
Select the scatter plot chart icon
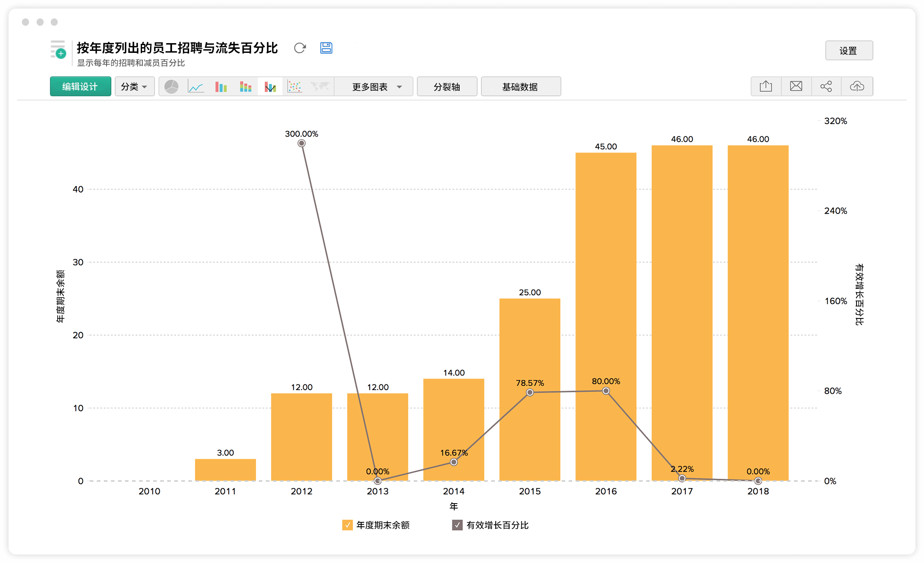[294, 87]
